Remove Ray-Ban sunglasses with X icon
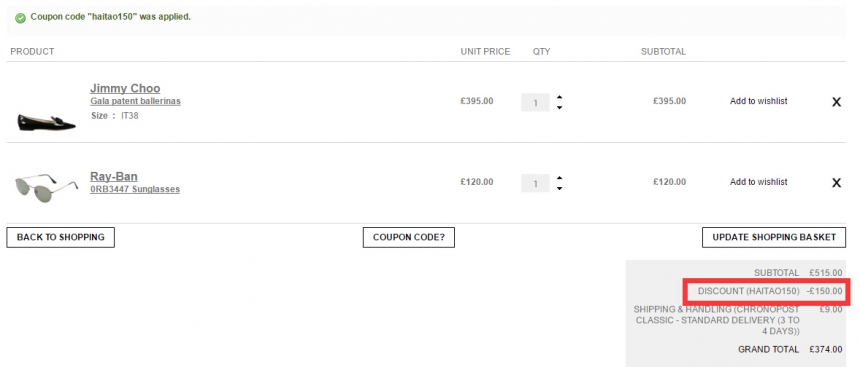The width and height of the screenshot is (860, 367). pyautogui.click(x=836, y=183)
